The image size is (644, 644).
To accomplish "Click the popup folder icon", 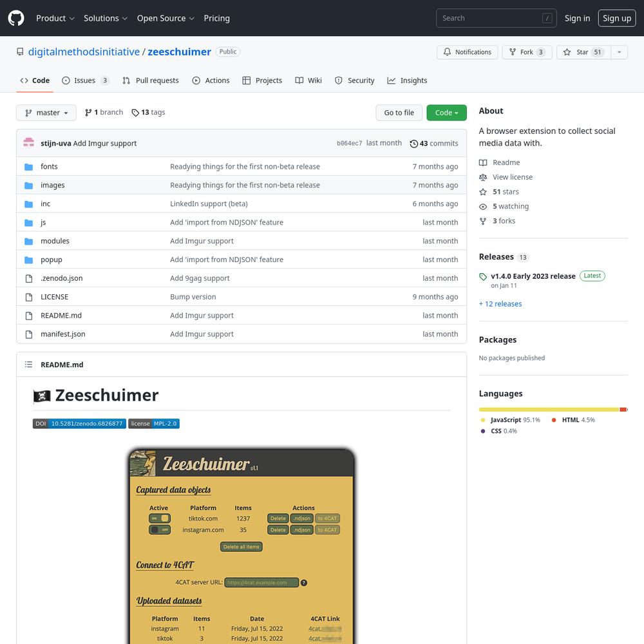I will click(x=29, y=260).
